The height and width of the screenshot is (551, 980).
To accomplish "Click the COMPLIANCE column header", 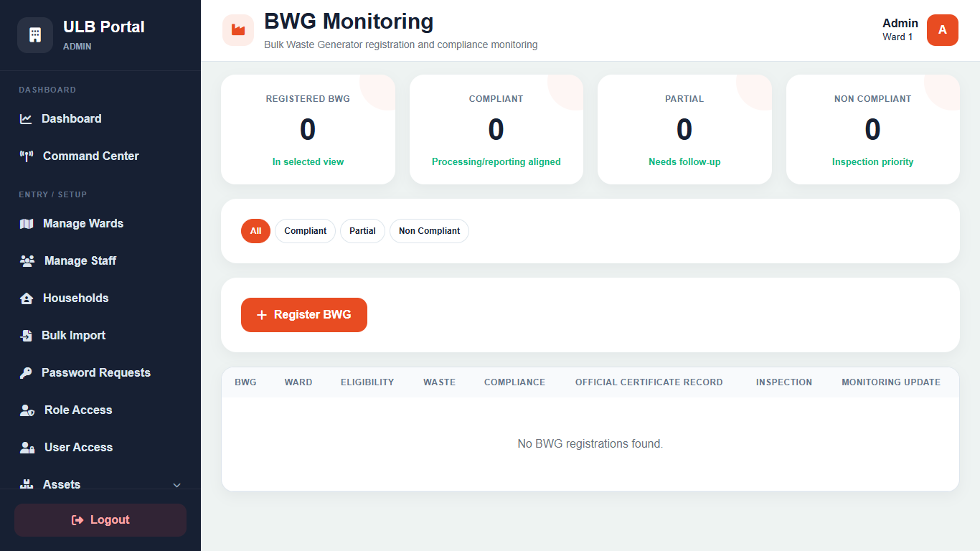I will pyautogui.click(x=514, y=382).
